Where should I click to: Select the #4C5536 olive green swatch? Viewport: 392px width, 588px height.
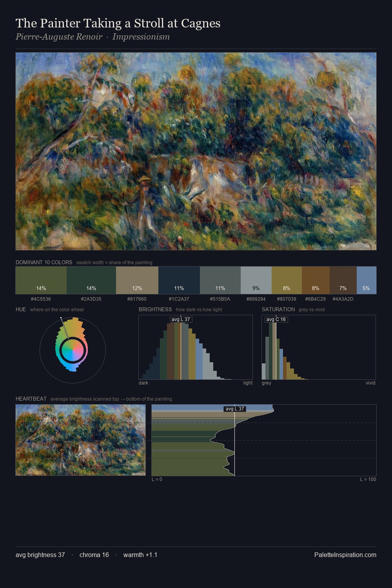(41, 280)
